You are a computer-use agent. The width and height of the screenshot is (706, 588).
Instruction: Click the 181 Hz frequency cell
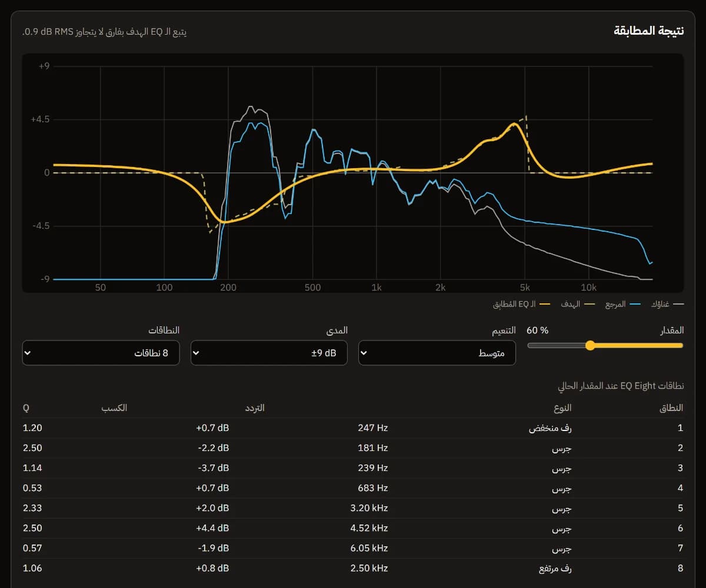coord(373,448)
